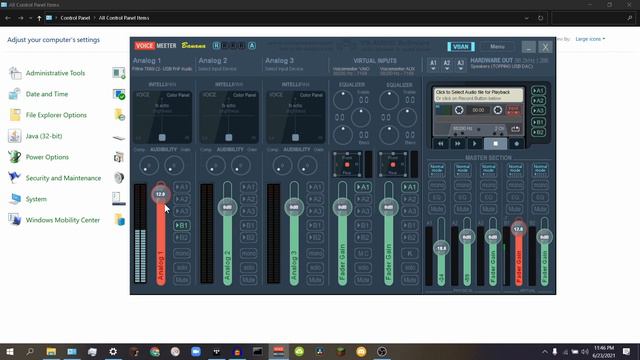Click the Analog 1 Intellipan panel

pos(162,117)
